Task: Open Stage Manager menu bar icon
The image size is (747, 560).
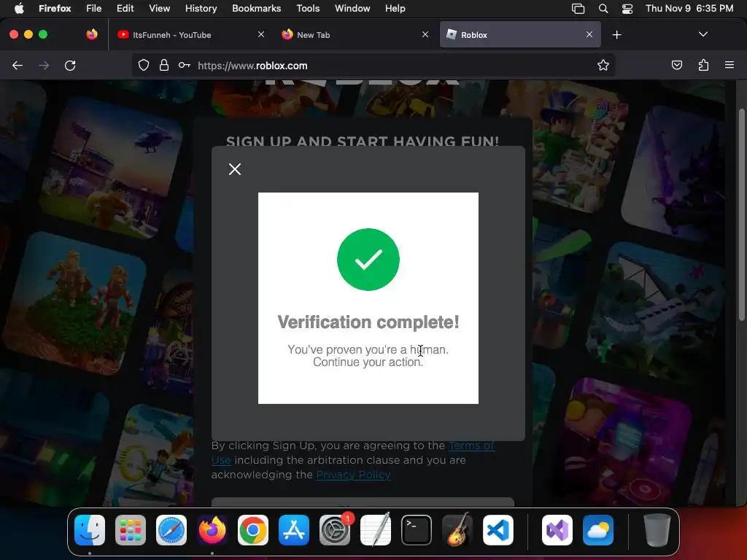Action: [x=578, y=9]
